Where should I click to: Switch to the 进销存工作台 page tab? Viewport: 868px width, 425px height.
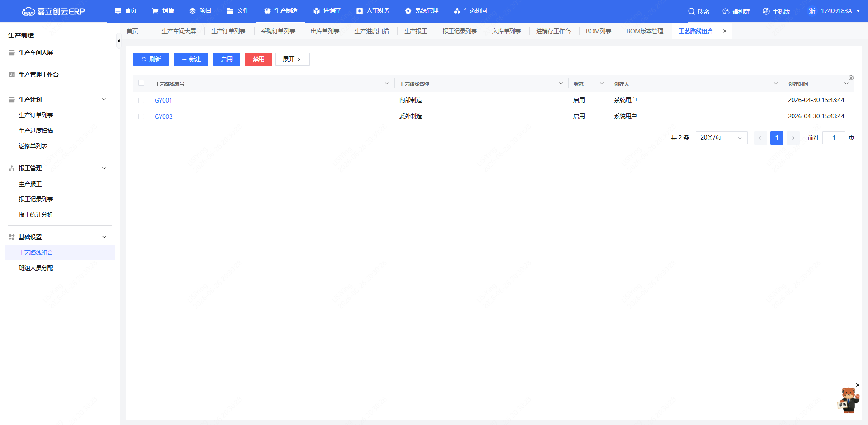pos(553,31)
